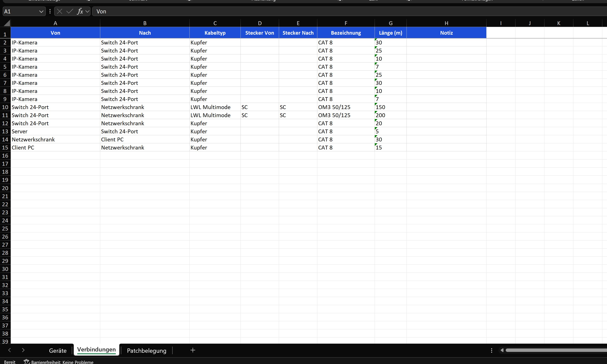Click the Stecker Von header cell

coord(260,33)
